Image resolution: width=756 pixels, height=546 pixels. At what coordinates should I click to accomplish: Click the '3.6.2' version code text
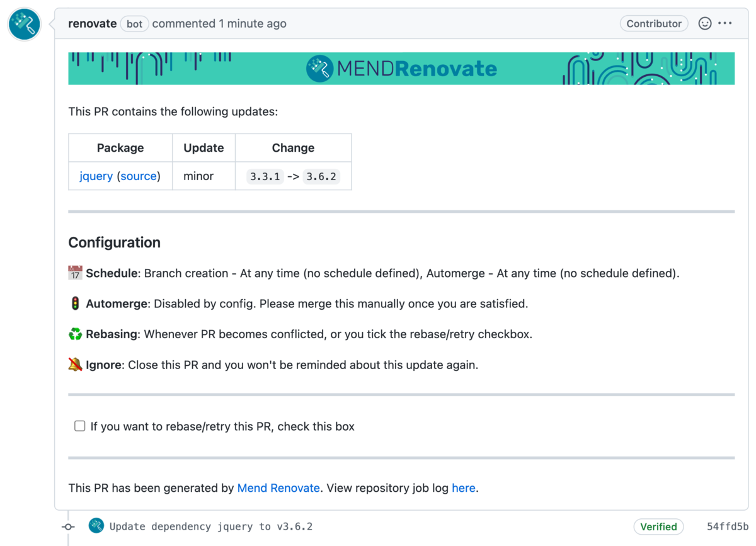(x=321, y=176)
